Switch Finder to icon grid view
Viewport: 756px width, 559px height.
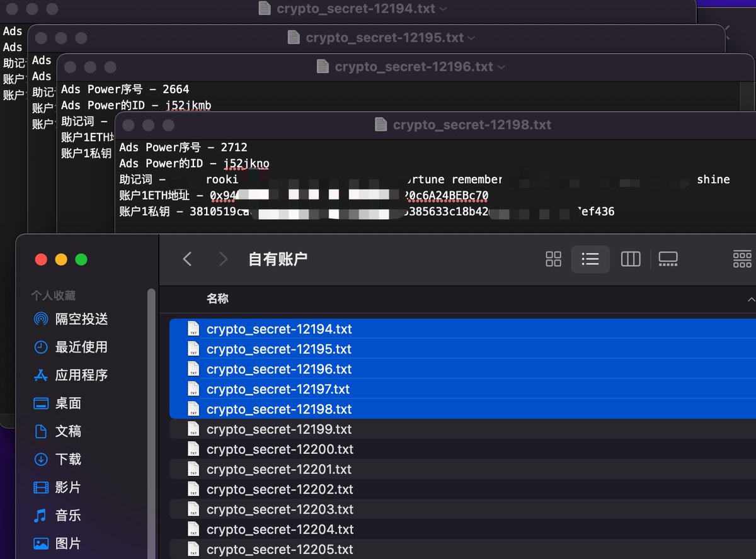553,259
